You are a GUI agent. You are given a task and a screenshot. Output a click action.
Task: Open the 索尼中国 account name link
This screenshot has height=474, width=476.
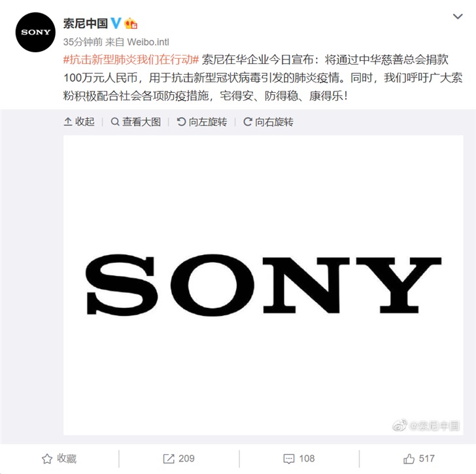(85, 24)
